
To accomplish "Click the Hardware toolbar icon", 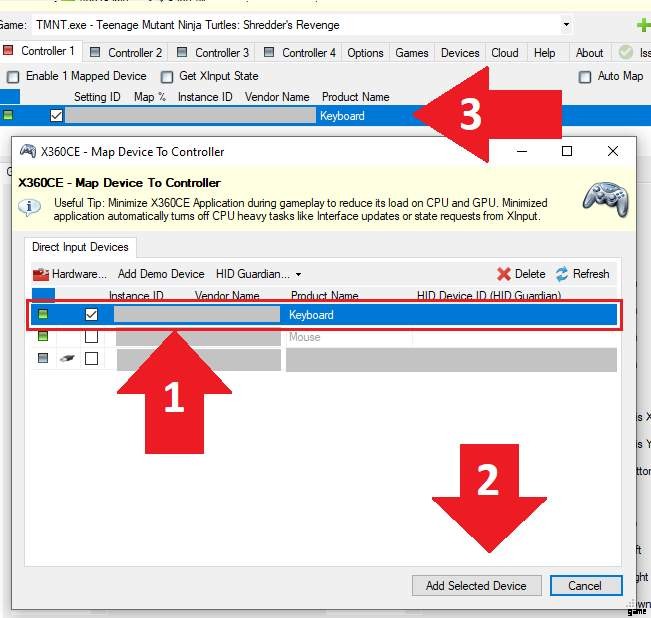I will (41, 274).
